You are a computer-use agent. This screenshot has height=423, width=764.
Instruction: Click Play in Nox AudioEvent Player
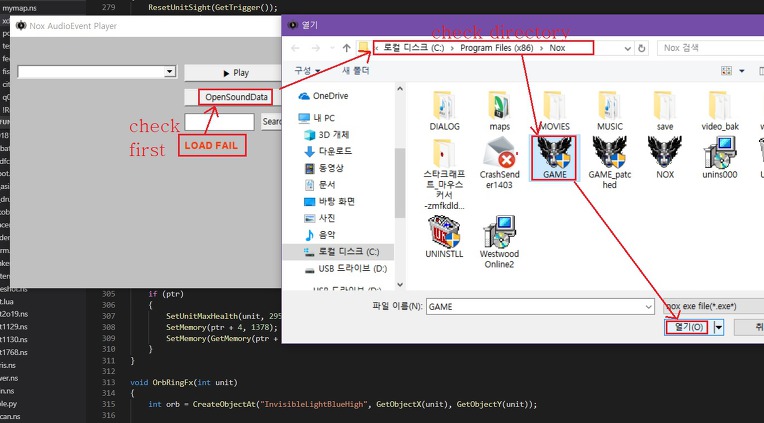point(233,73)
